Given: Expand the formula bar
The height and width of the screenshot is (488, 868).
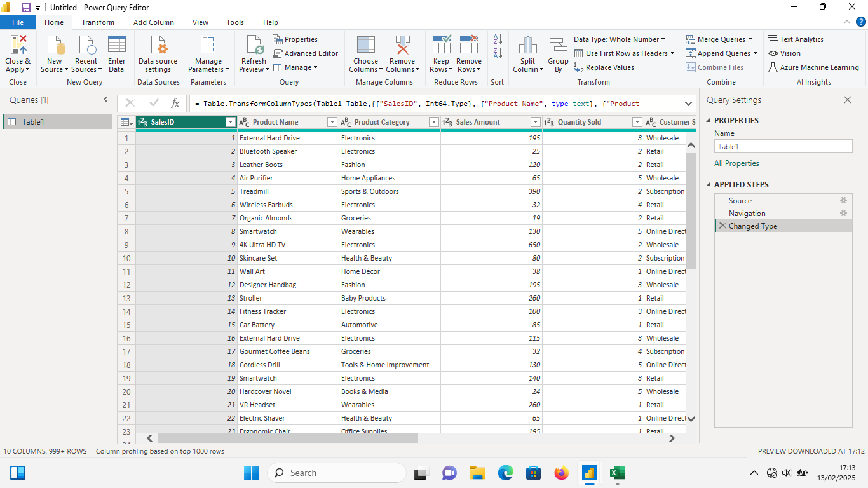Looking at the screenshot, I should (689, 104).
